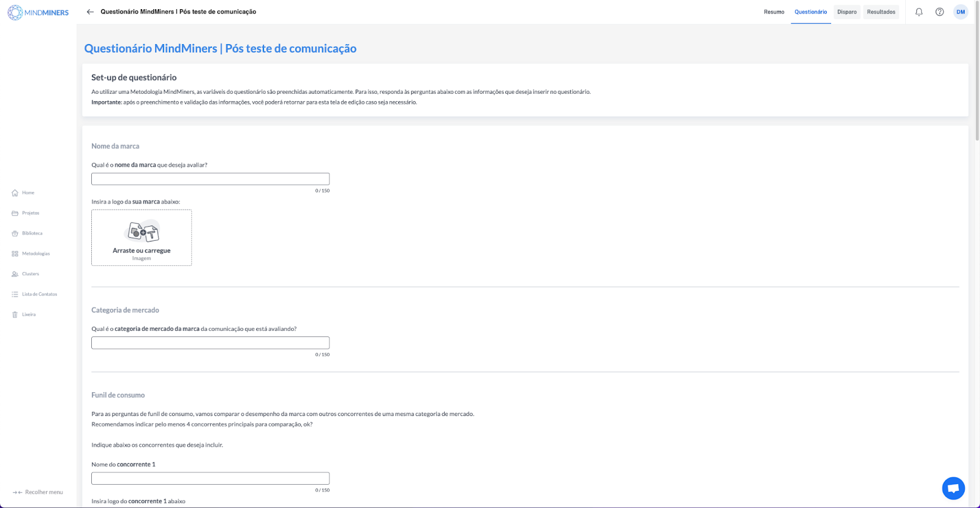Click the Insira logo do concorrente 1 label
980x508 pixels.
tap(138, 501)
